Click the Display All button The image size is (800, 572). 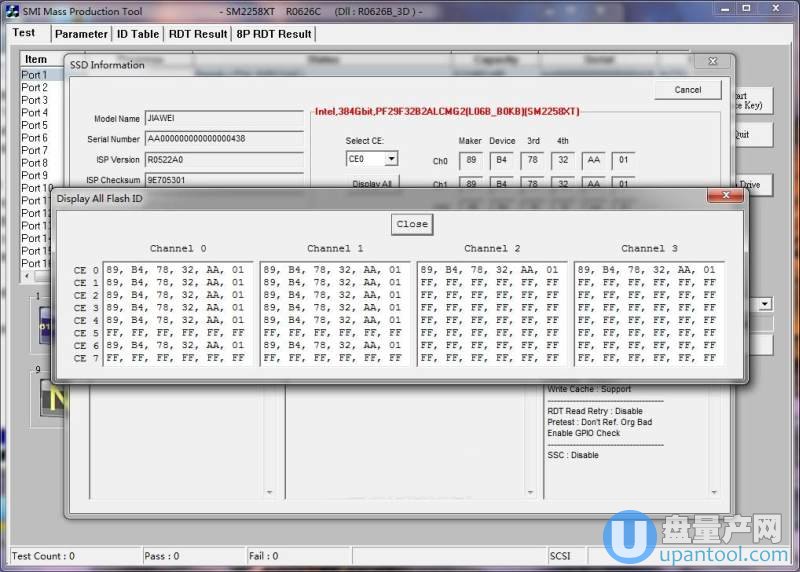point(371,183)
